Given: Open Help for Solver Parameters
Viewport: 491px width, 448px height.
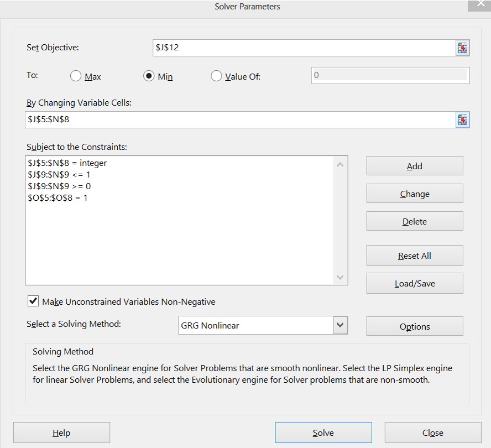Looking at the screenshot, I should point(61,433).
